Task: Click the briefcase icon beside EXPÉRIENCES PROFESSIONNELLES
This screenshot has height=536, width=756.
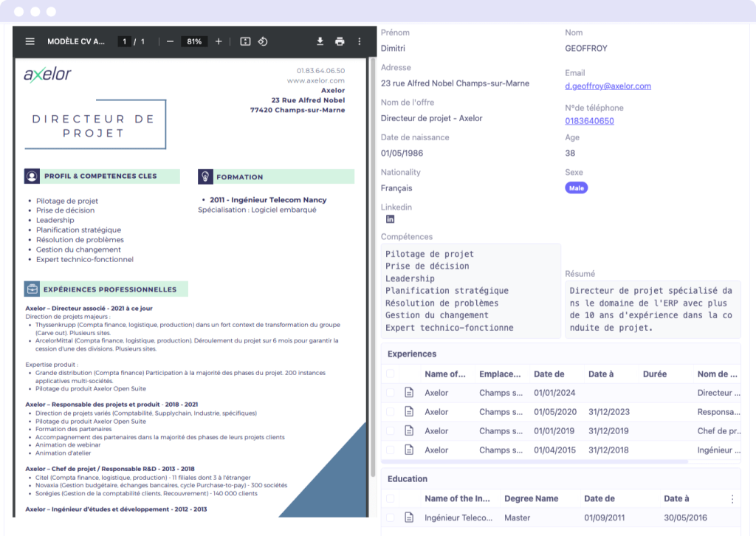Action: point(32,289)
